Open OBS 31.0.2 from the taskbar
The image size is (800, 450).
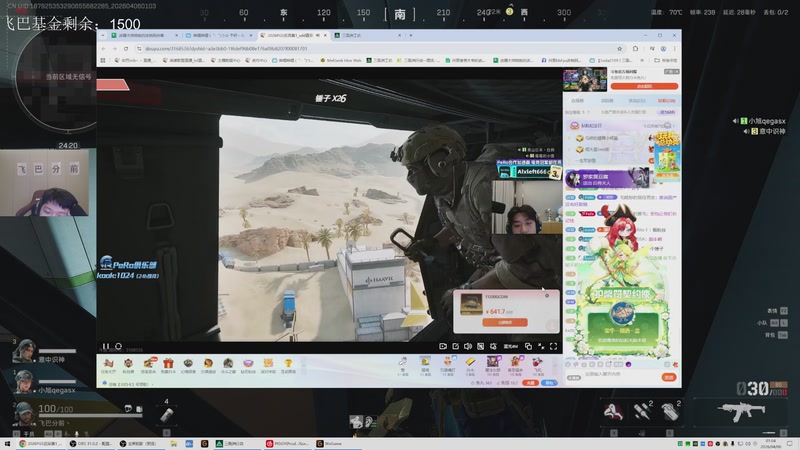pyautogui.click(x=91, y=444)
